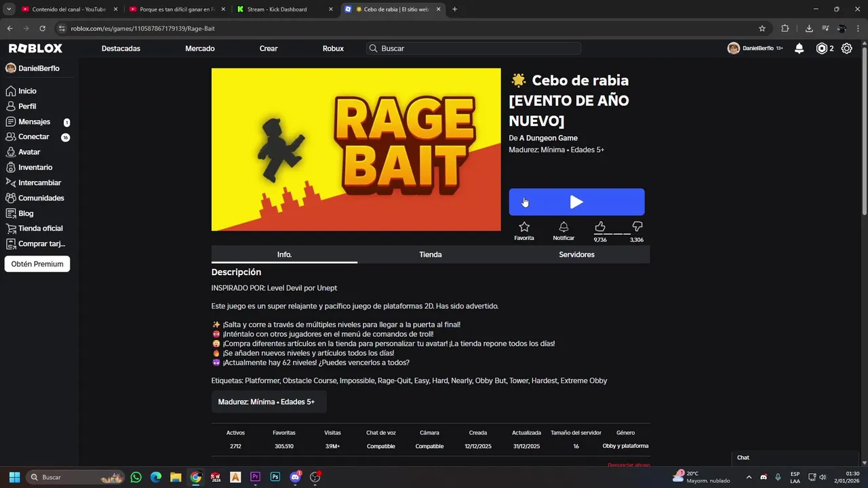Open File Explorer from the taskbar

coord(176,477)
